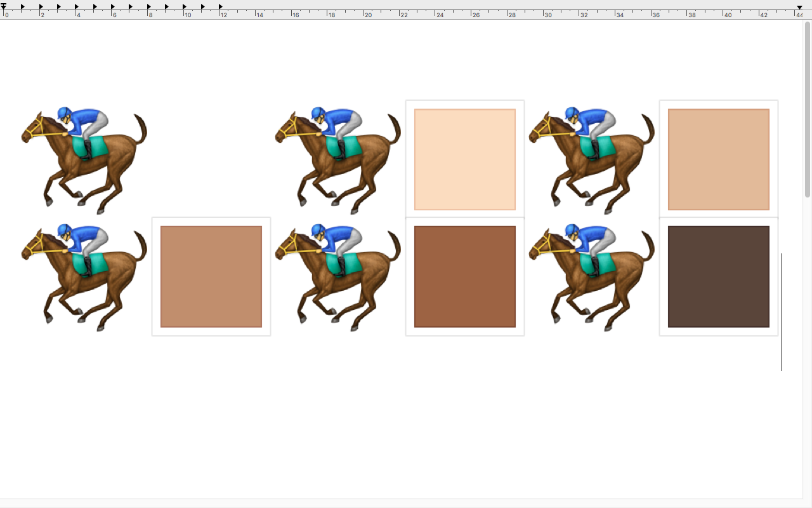Click the tab stop at ruler mark 8
The image size is (812, 508).
(x=149, y=7)
